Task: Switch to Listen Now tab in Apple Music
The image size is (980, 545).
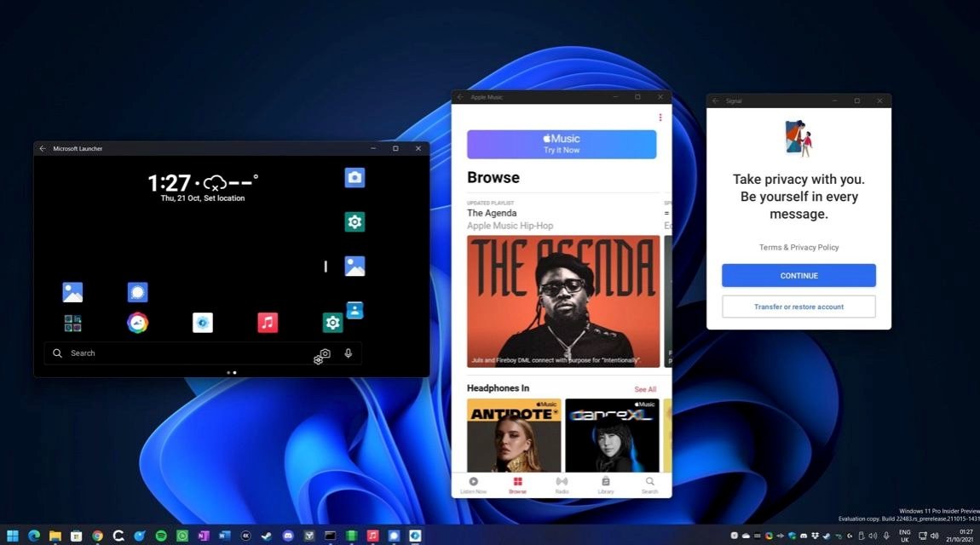Action: pos(473,485)
